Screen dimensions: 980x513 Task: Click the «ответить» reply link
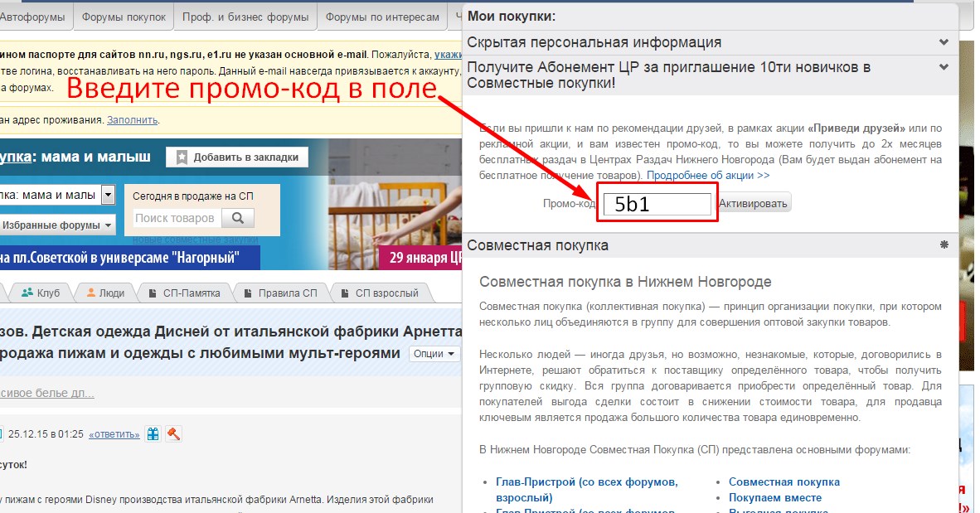[x=114, y=434]
